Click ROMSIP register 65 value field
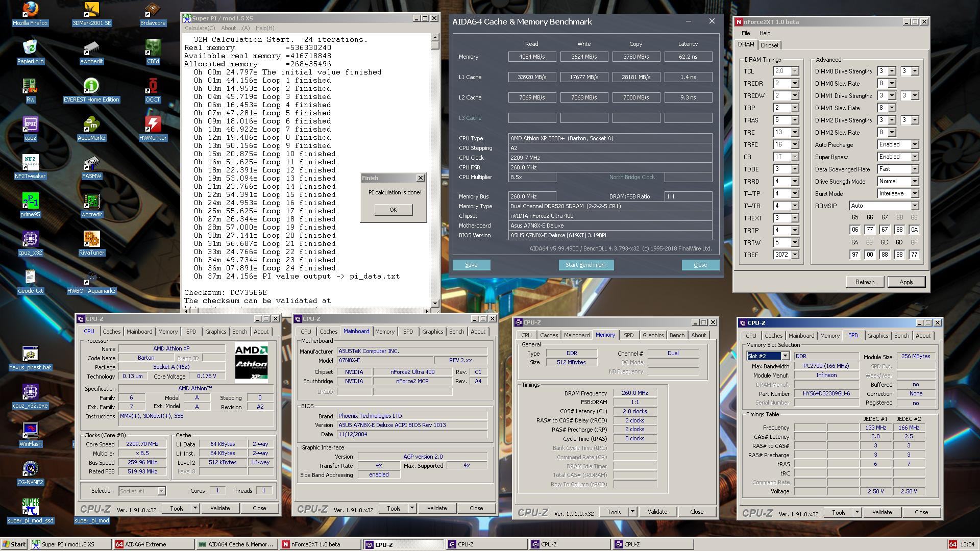Viewport: 980px width, 551px height. click(855, 230)
